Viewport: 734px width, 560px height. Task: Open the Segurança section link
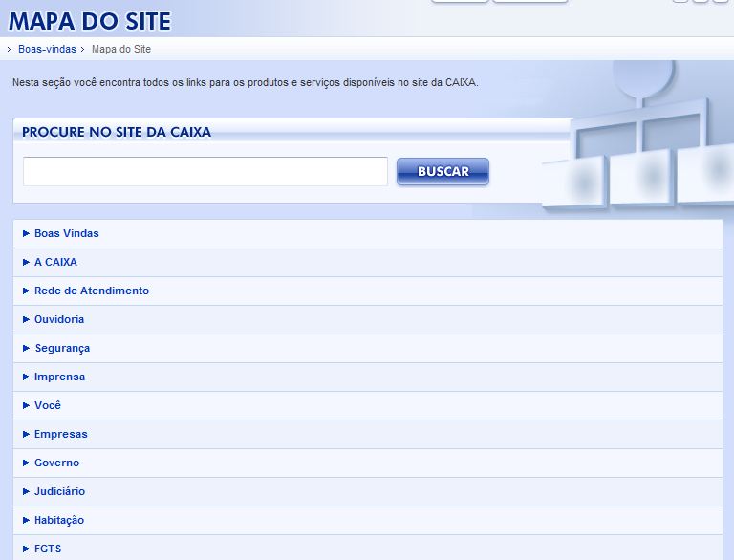[62, 349]
